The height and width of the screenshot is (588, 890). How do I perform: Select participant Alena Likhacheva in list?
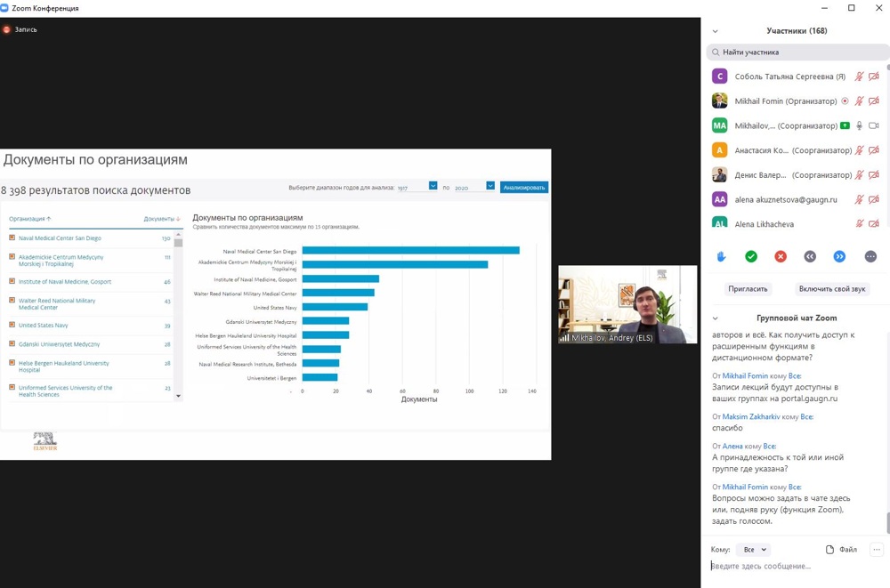tap(795, 223)
